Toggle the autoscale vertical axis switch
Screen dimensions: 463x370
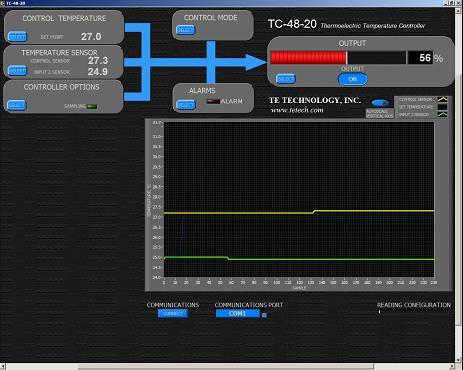pyautogui.click(x=380, y=103)
